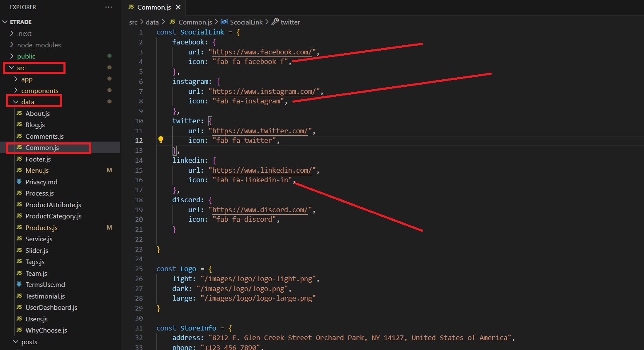Viewport: 644px width, 350px height.
Task: Open TermsUse.md markdown file
Action: coord(45,284)
